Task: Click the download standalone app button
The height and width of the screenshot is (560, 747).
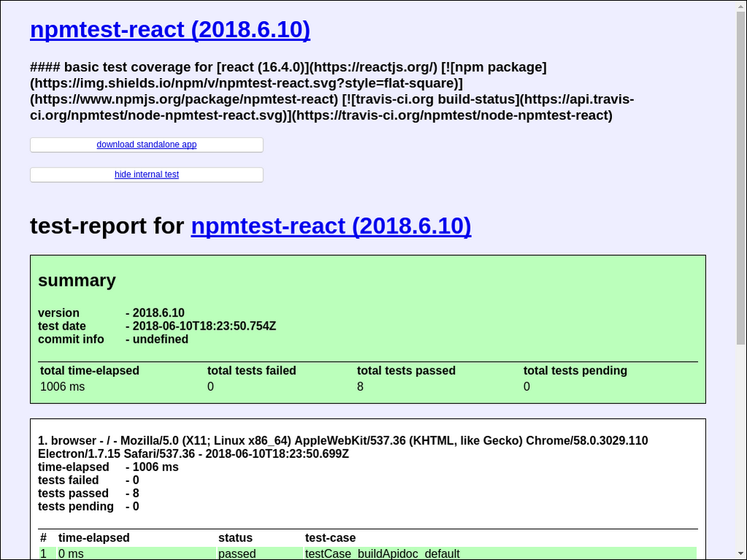Action: pyautogui.click(x=147, y=145)
